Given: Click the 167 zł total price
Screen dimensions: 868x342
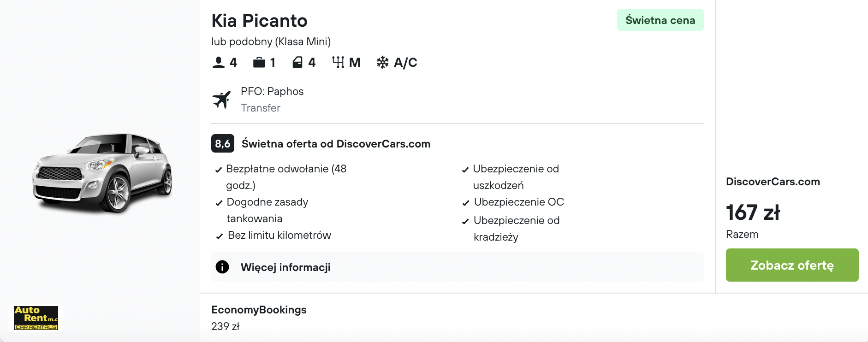Looking at the screenshot, I should point(753,212).
